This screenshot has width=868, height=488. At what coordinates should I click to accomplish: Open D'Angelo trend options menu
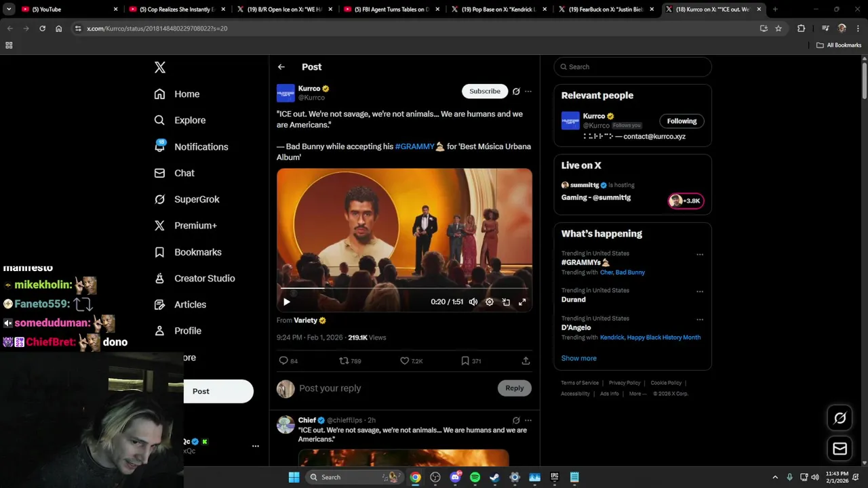(700, 319)
